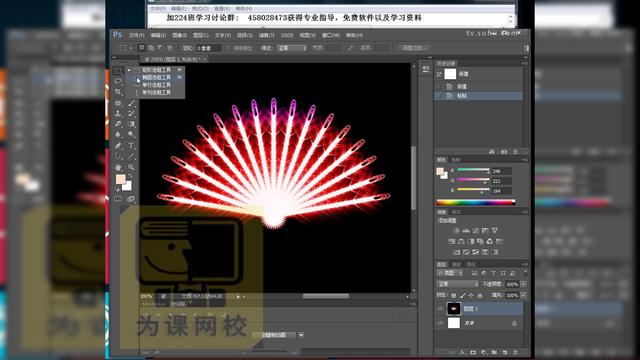Open layer style fx menu

463,352
